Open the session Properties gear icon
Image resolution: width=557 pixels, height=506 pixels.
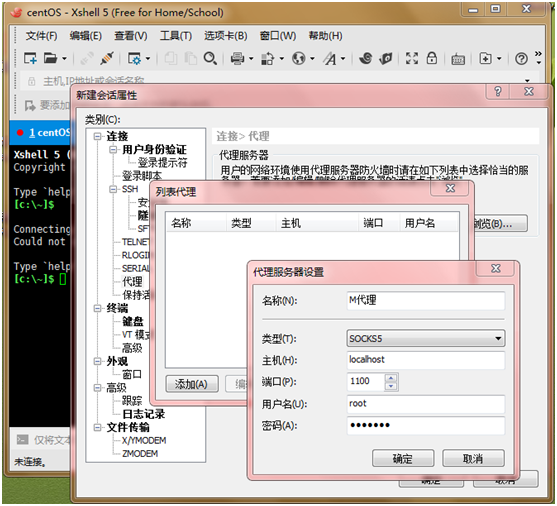point(134,58)
